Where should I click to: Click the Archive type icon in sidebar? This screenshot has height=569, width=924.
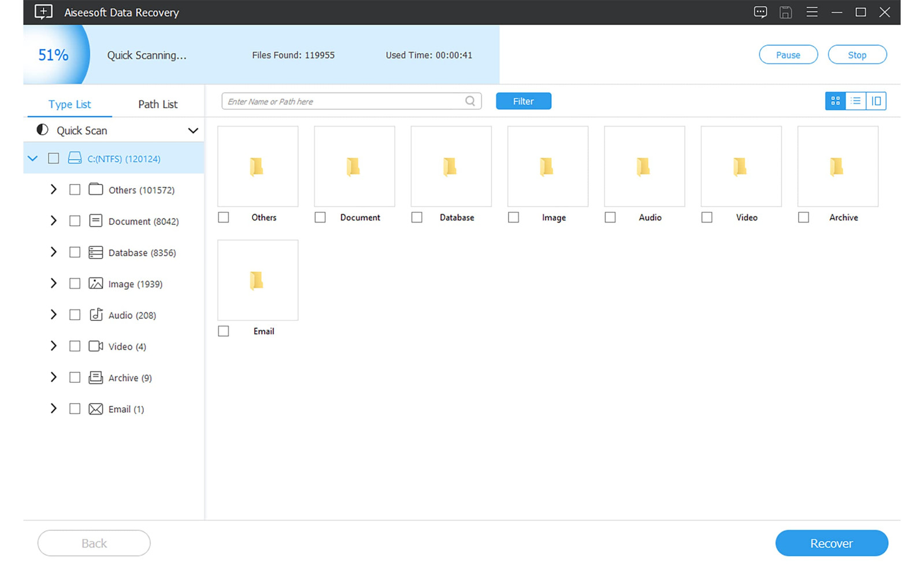click(x=96, y=377)
